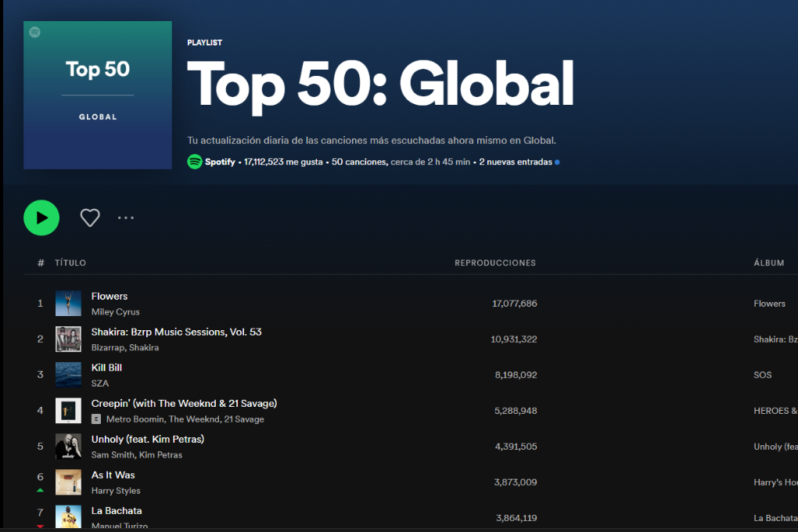Click the As It Was cover art
Screen dimensions: 798x532
point(68,482)
